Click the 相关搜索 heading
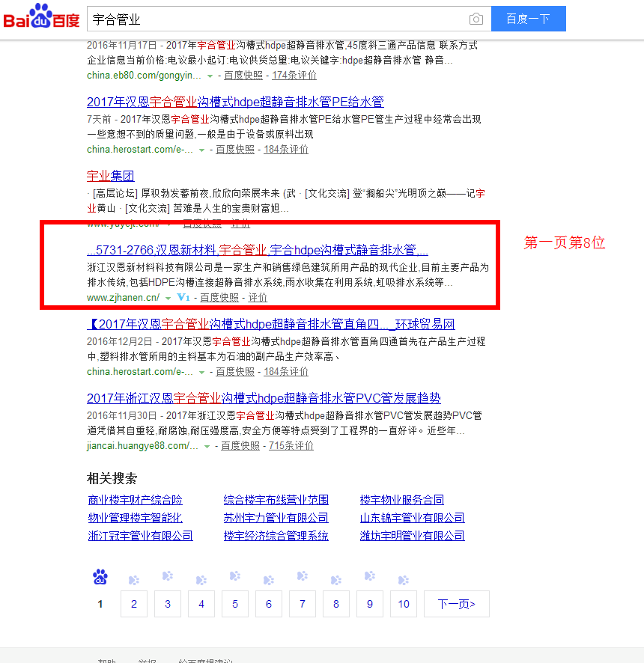 [x=112, y=479]
